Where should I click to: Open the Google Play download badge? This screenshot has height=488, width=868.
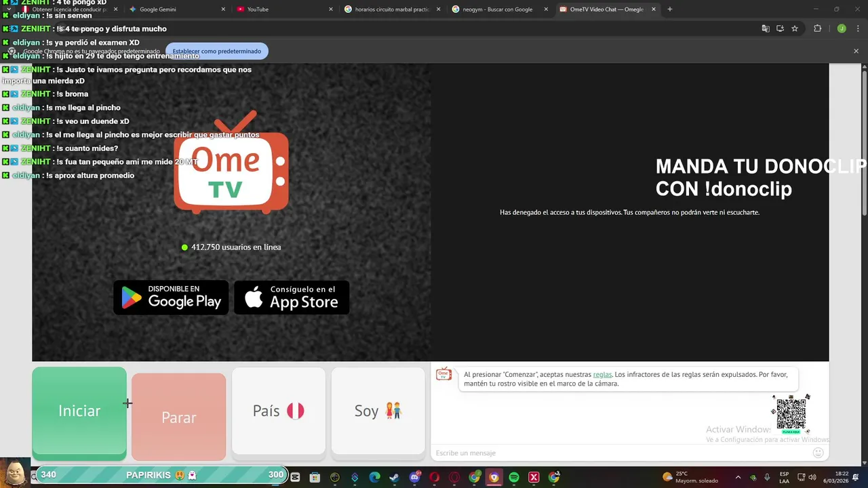171,298
